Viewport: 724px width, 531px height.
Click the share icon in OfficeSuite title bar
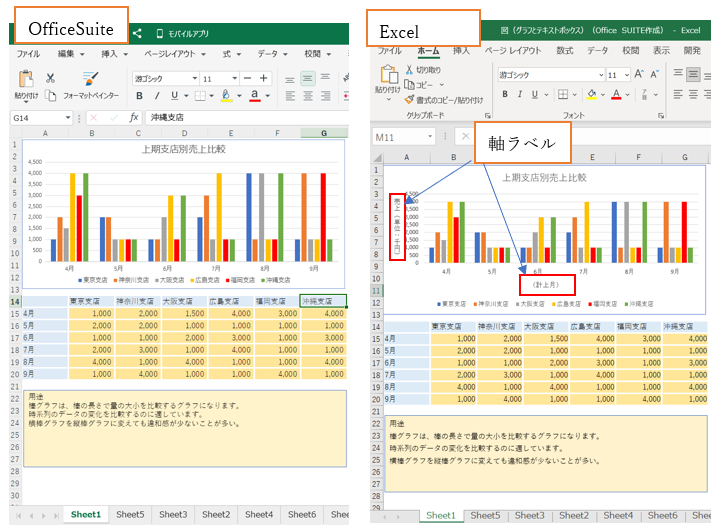137,33
